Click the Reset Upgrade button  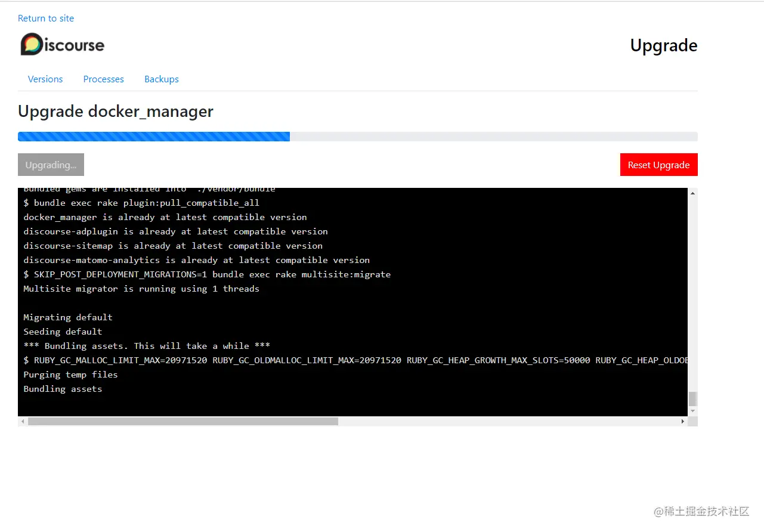659,165
